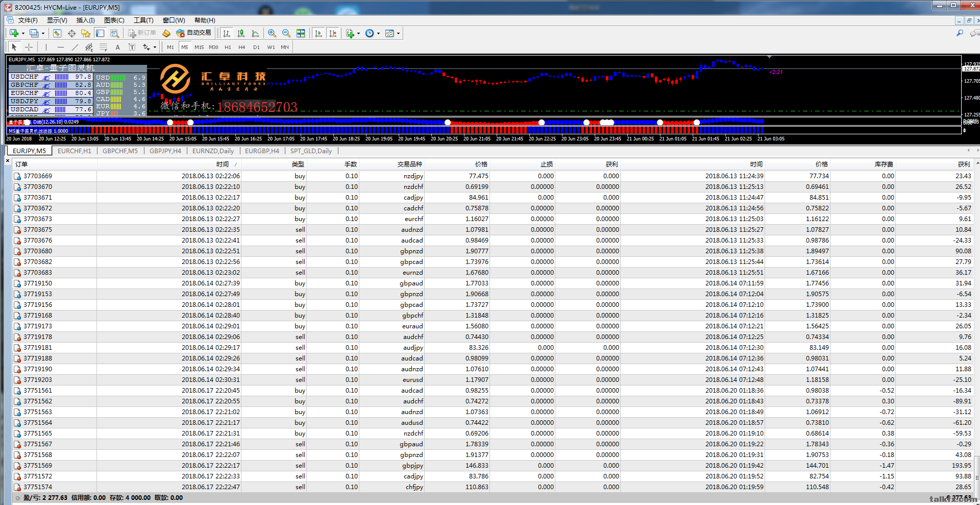Show the Navigator folder-star icon
Viewport: 980px width, 505px height.
coord(86,33)
